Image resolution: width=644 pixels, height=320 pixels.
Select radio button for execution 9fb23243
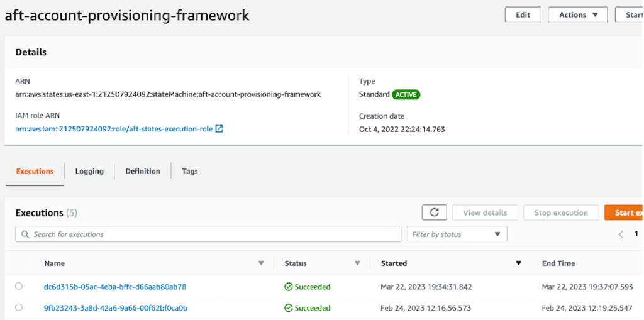click(x=19, y=307)
